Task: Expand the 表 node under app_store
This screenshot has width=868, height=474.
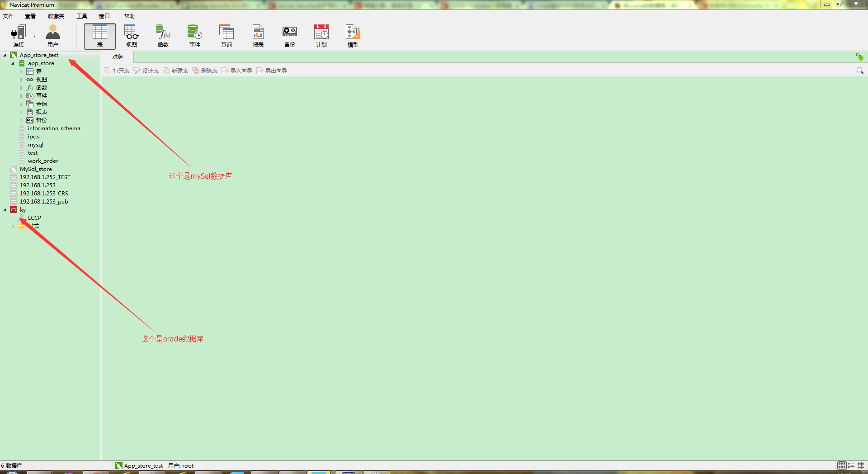Action: point(21,71)
